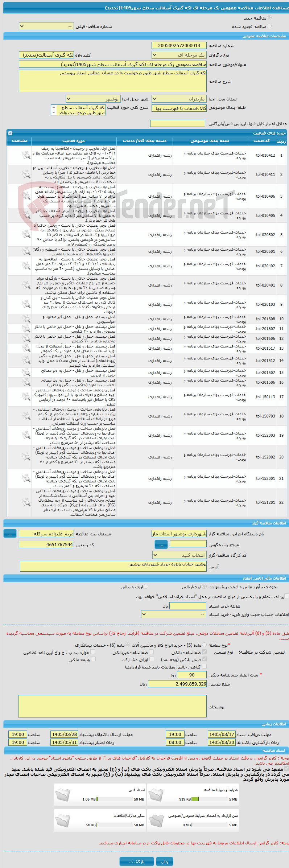Select the مناقصه تجدید شده radio button
The image size is (289, 868).
click(269, 26)
